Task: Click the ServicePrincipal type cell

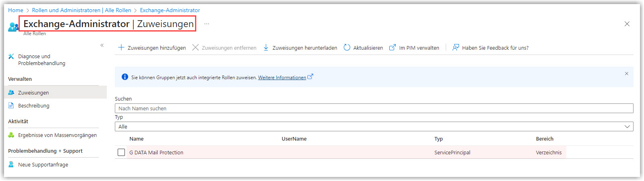Action: tap(452, 152)
